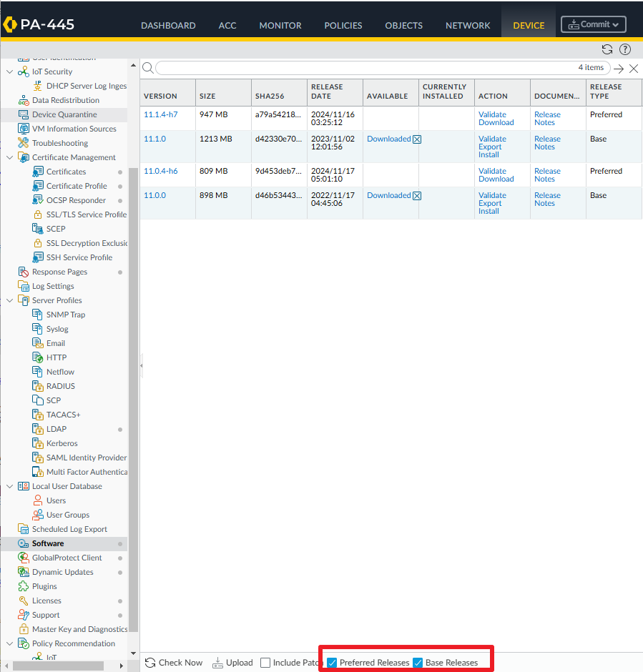
Task: Delete downloaded 11.1.0 image via X icon
Action: [x=417, y=139]
